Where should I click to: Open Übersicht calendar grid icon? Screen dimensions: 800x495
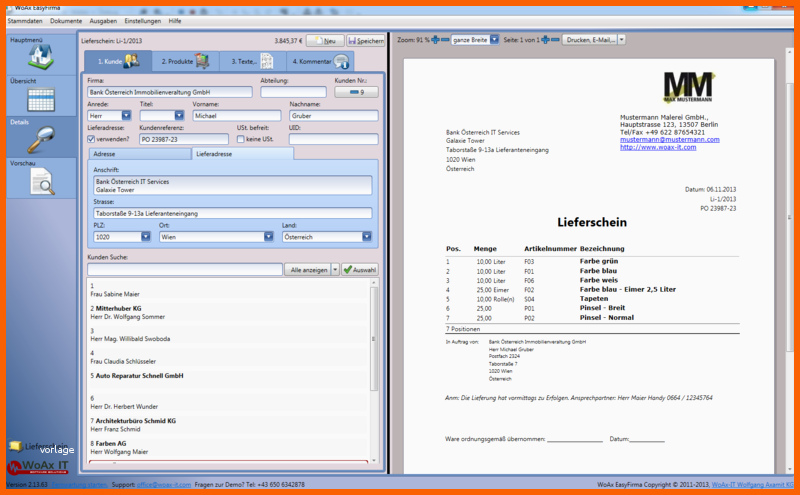(x=41, y=100)
